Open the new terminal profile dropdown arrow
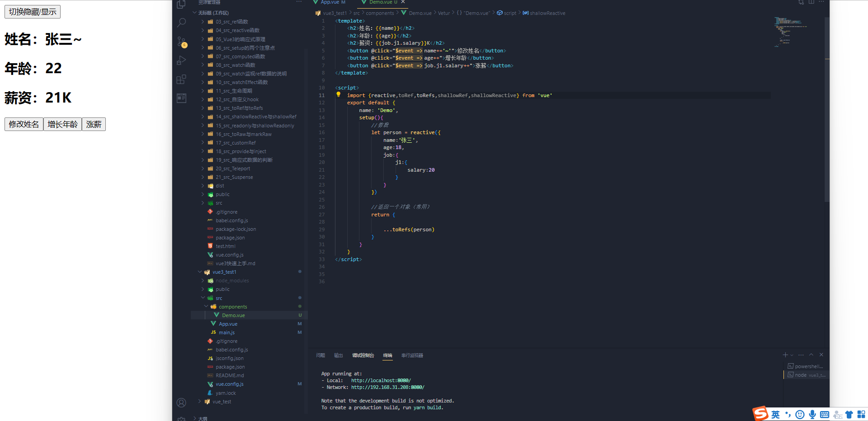Image resolution: width=868 pixels, height=421 pixels. pos(792,356)
